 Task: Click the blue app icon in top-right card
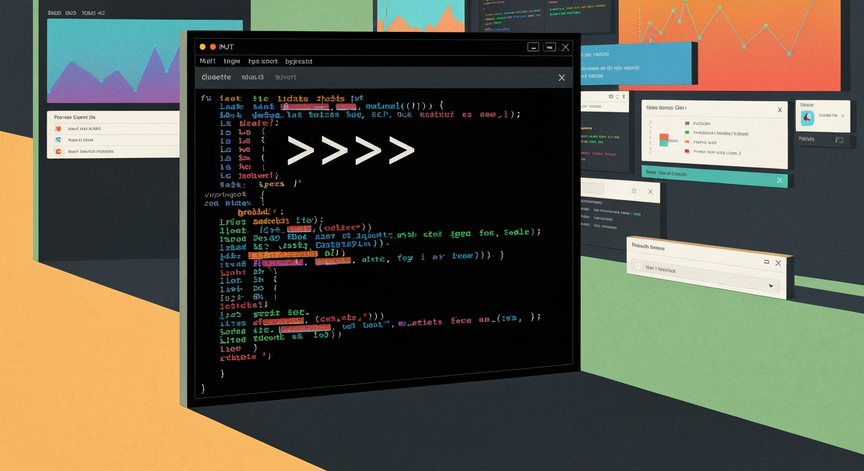[x=807, y=117]
